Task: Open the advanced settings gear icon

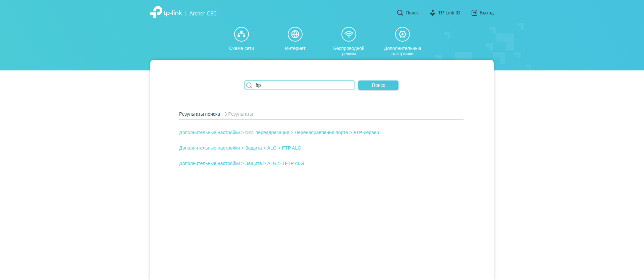Action: [402, 34]
